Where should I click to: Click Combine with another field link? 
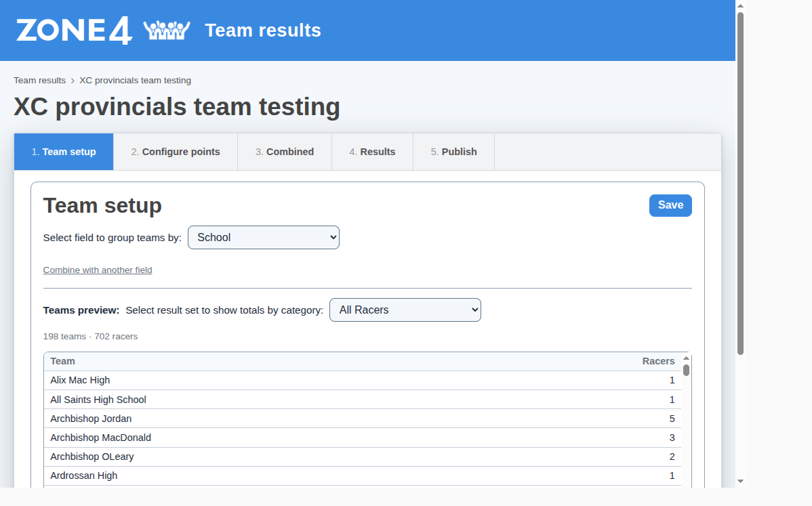(98, 270)
